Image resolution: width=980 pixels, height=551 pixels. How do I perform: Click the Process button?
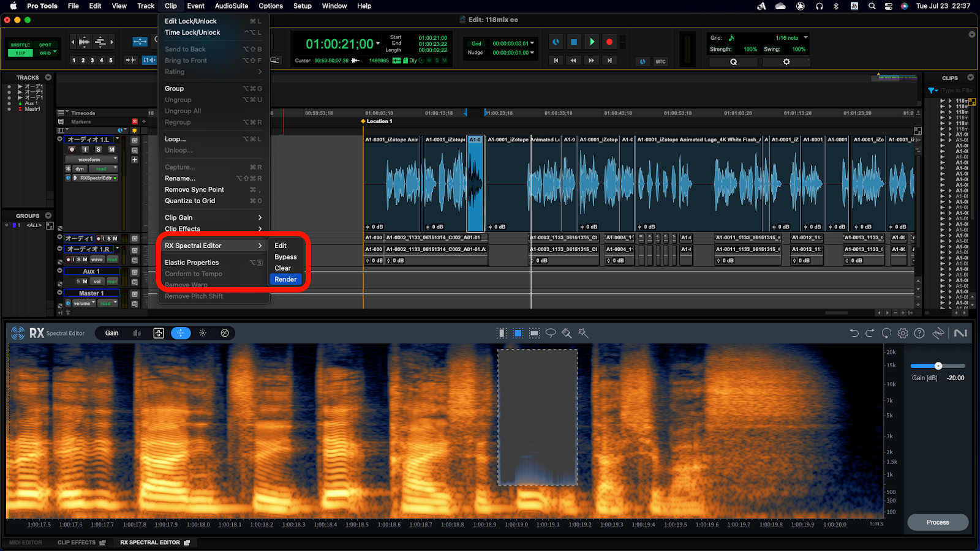click(937, 522)
